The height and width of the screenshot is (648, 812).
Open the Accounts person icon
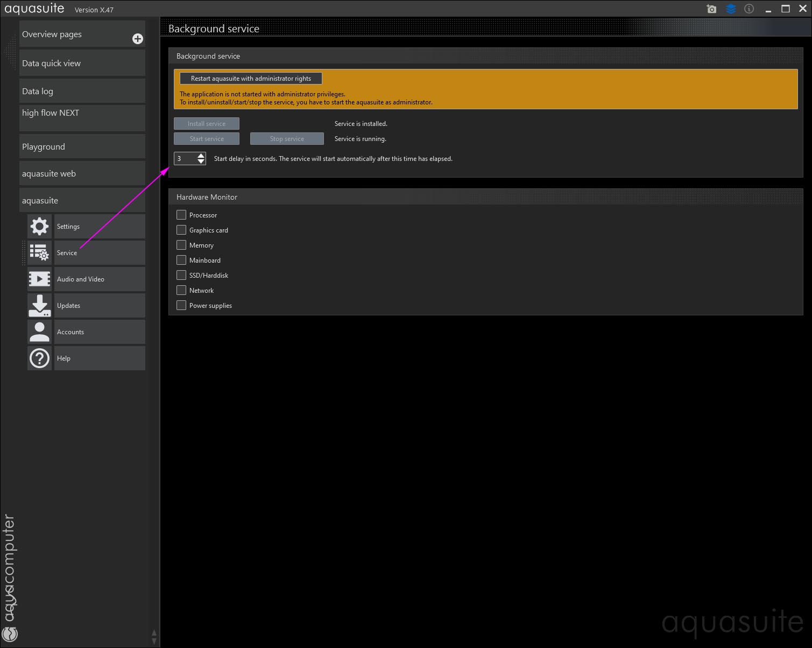tap(39, 332)
